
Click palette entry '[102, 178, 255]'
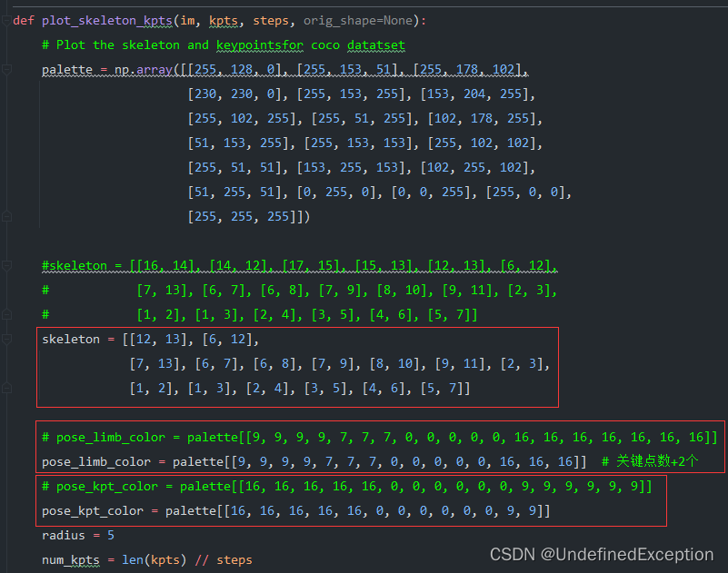click(482, 119)
